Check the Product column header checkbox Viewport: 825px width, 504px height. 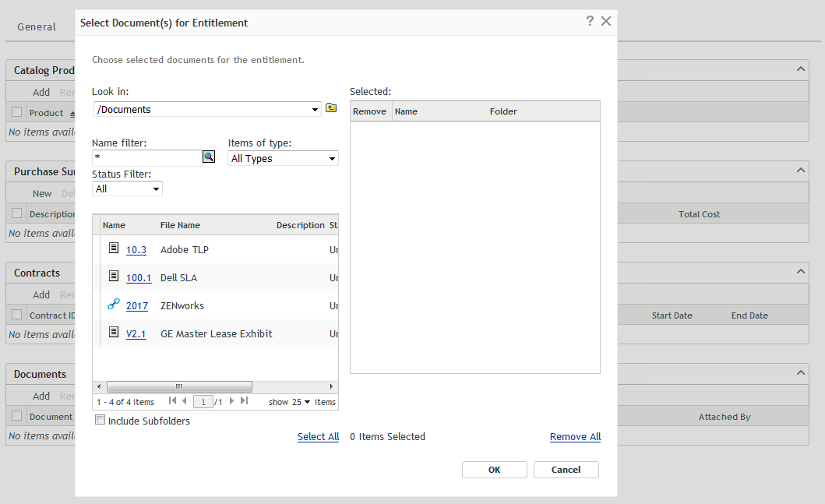pyautogui.click(x=16, y=112)
